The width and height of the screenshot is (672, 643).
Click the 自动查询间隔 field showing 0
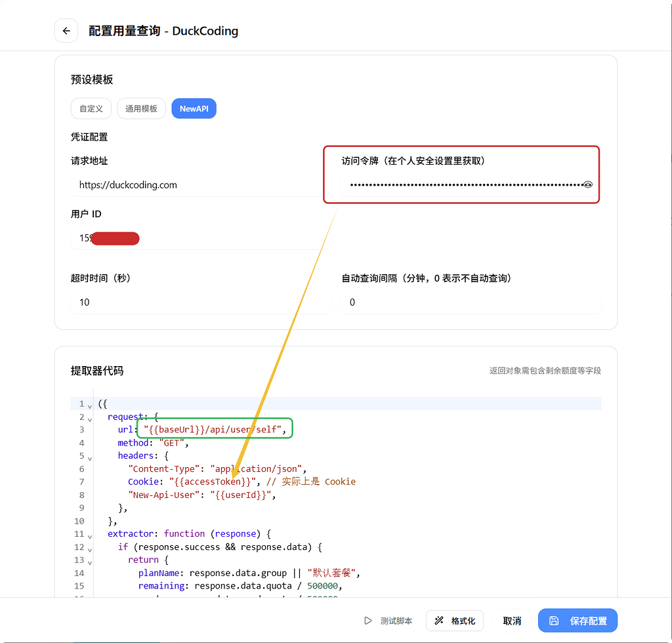point(471,302)
